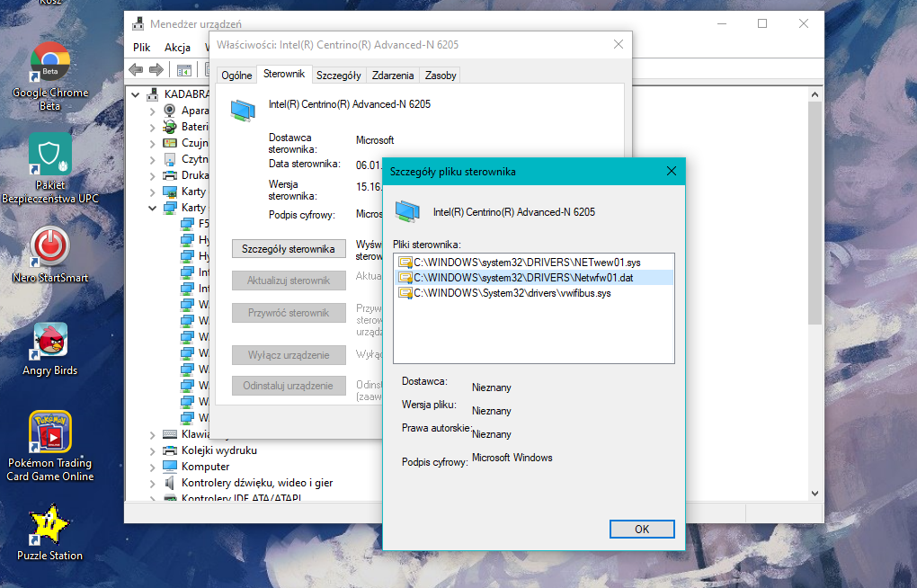Click the adapter icon in the Właściwości dialog
917x588 pixels.
pos(243,110)
